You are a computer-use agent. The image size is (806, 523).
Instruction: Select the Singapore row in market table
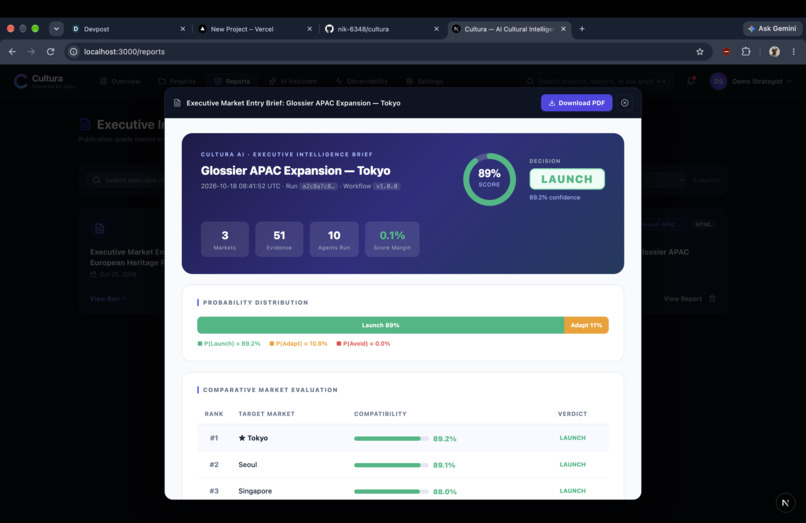tap(403, 491)
